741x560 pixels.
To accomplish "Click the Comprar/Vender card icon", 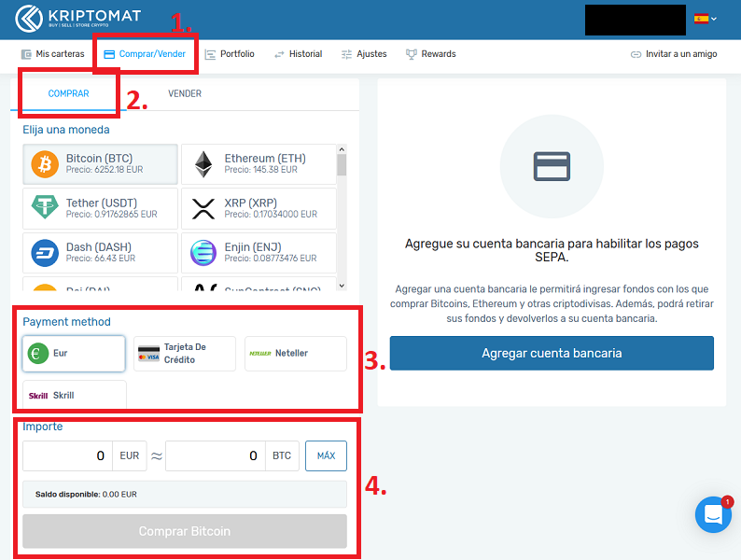I will click(x=109, y=54).
